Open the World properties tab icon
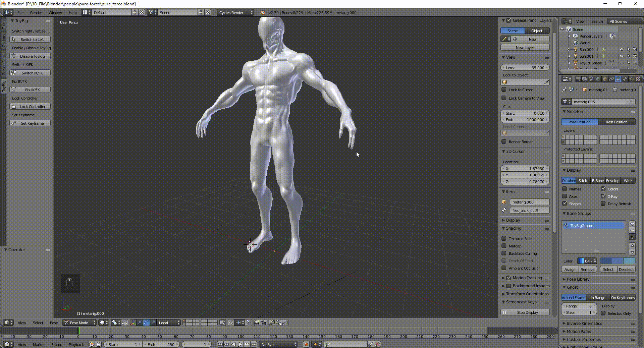The image size is (644, 348). coord(598,79)
